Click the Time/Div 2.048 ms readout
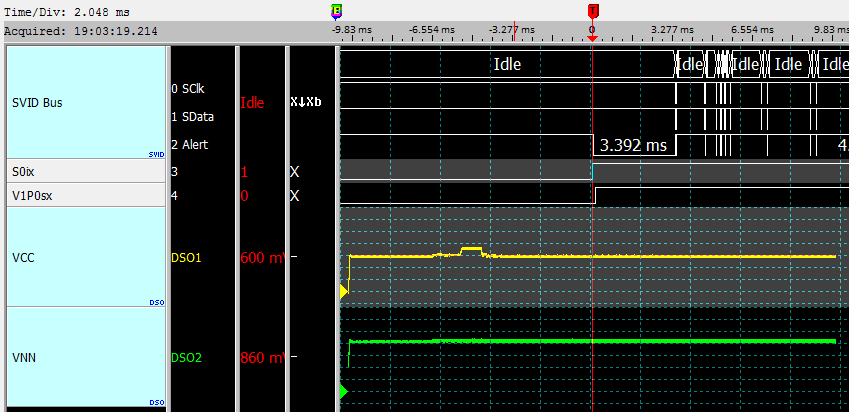This screenshot has width=849, height=412. 67,12
